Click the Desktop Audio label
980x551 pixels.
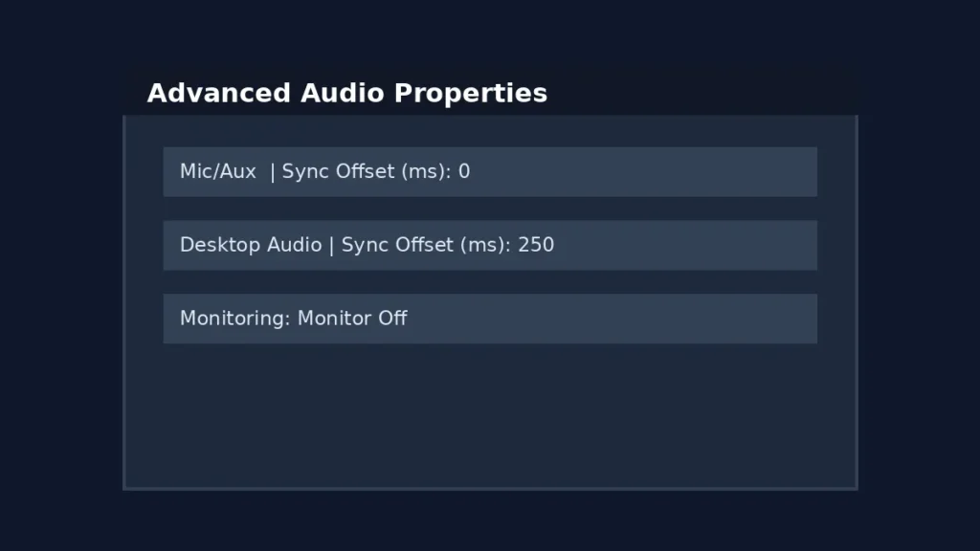[x=250, y=245]
